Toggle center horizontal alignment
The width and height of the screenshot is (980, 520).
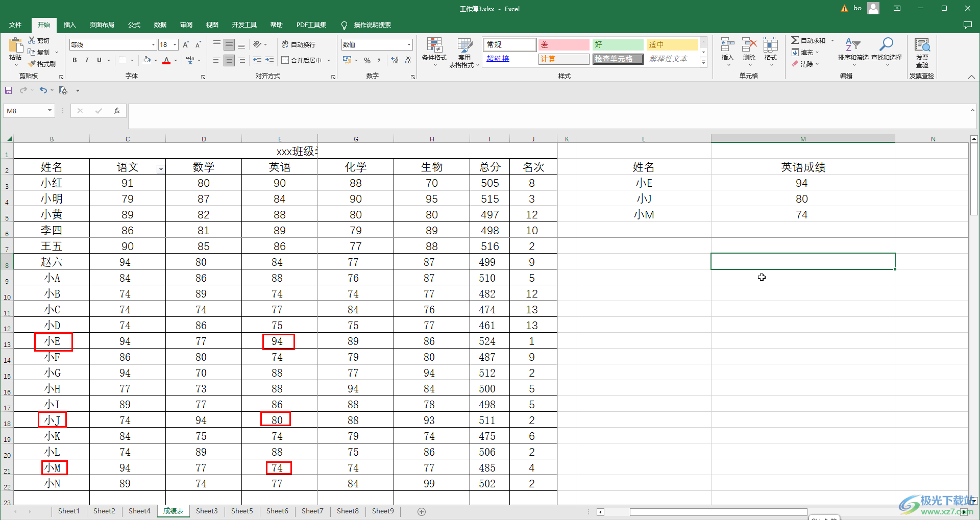point(229,60)
